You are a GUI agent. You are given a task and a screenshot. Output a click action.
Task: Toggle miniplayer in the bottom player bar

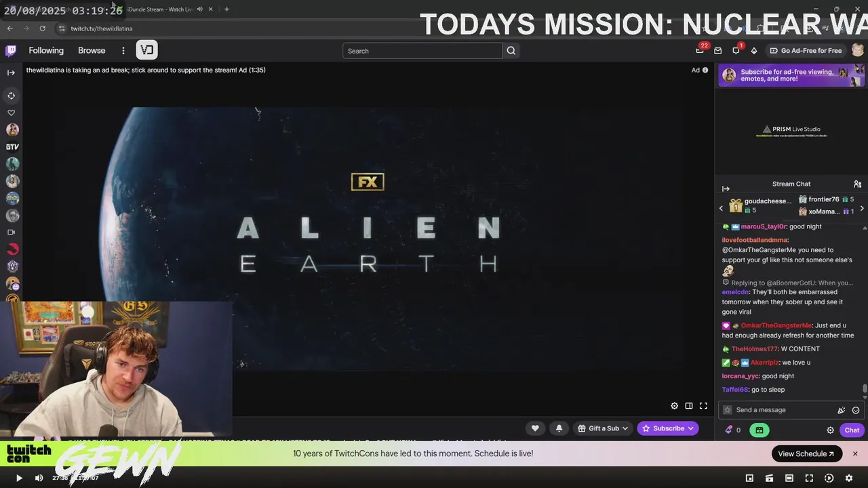pos(749,478)
